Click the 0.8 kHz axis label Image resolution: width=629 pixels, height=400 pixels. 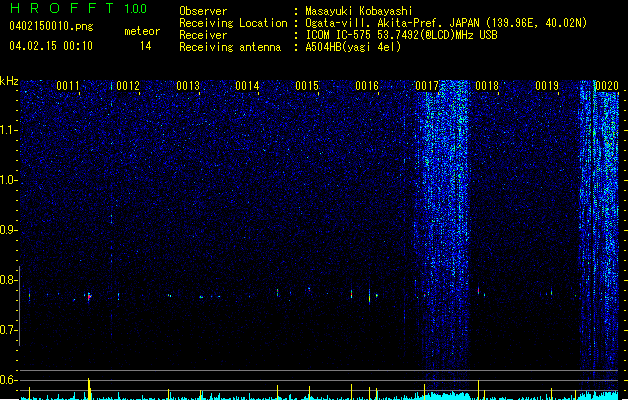tap(8, 280)
